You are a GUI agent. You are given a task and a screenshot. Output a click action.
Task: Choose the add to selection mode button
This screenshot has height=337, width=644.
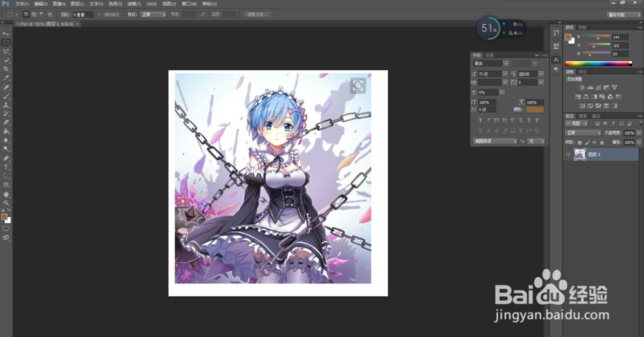[33, 14]
